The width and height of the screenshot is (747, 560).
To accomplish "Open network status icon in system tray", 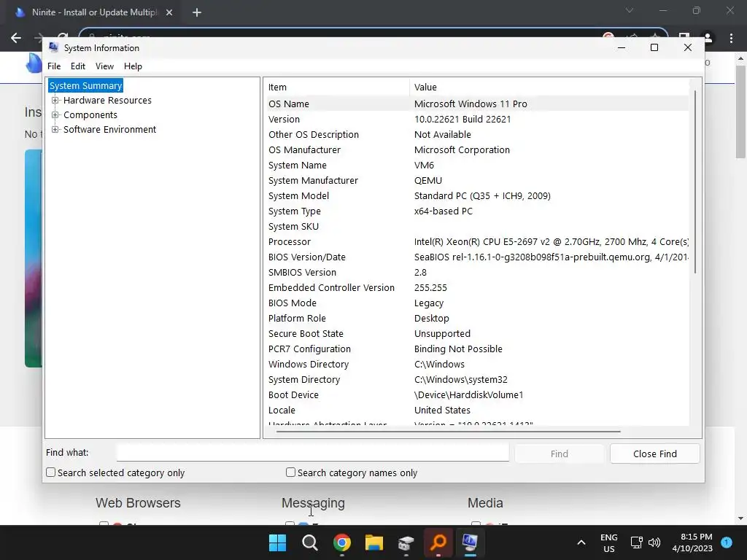I will pos(636,542).
